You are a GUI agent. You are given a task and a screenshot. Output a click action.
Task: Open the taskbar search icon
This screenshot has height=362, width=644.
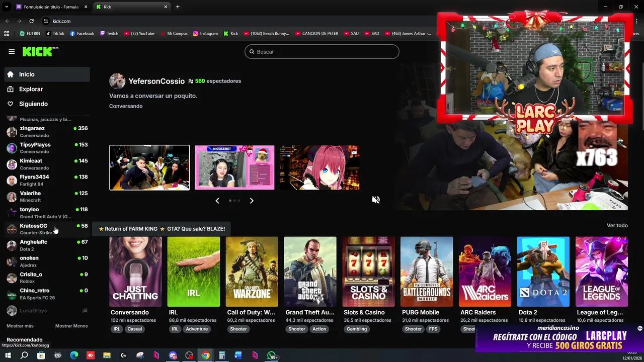click(24, 355)
